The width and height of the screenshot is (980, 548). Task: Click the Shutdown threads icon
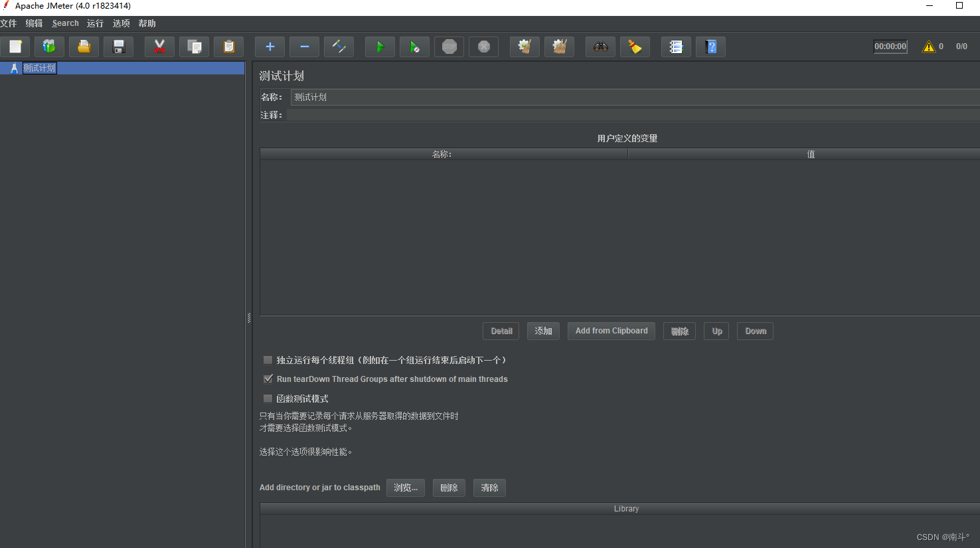tap(483, 46)
